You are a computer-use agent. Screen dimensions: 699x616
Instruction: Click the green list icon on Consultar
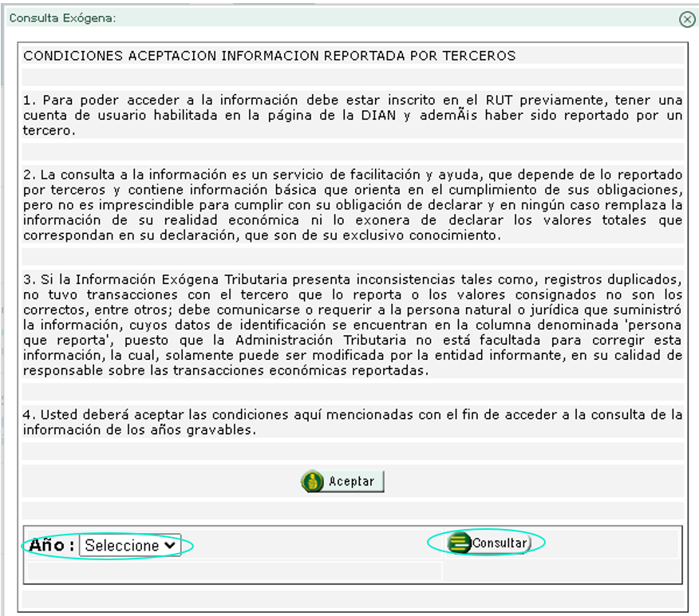[x=459, y=543]
